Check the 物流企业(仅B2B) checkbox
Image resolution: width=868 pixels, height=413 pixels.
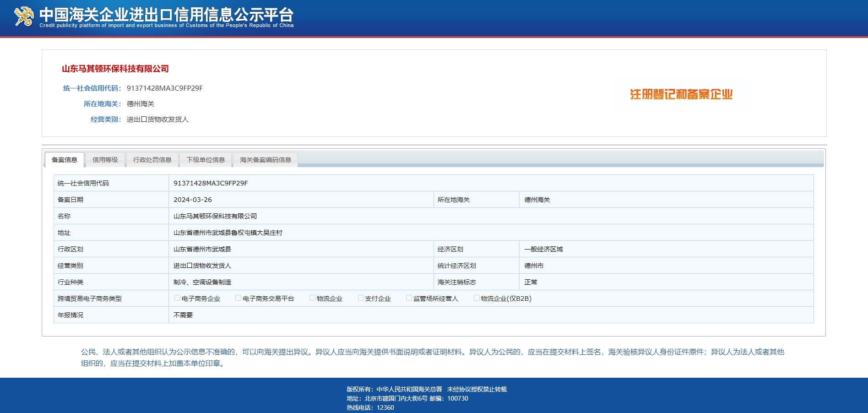tap(477, 298)
